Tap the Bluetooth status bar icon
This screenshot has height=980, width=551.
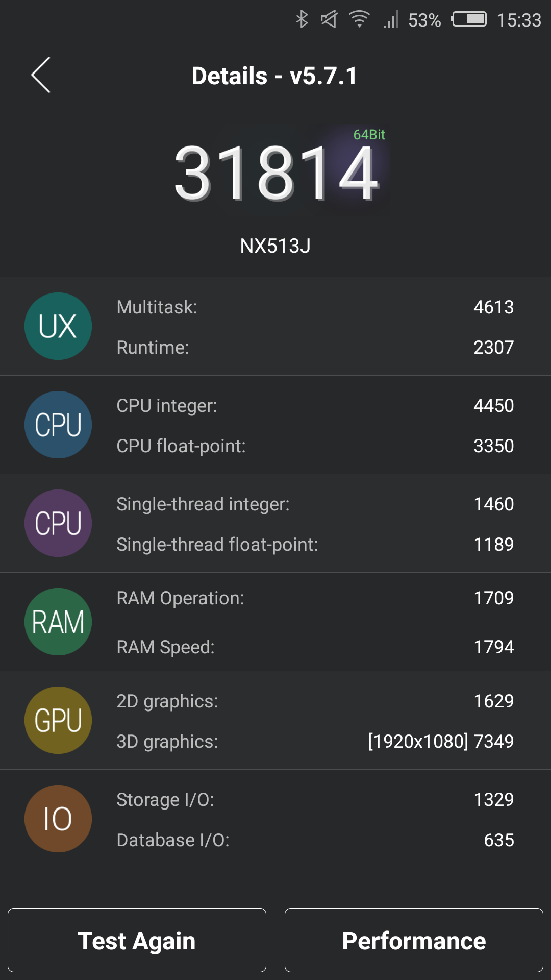pyautogui.click(x=302, y=19)
